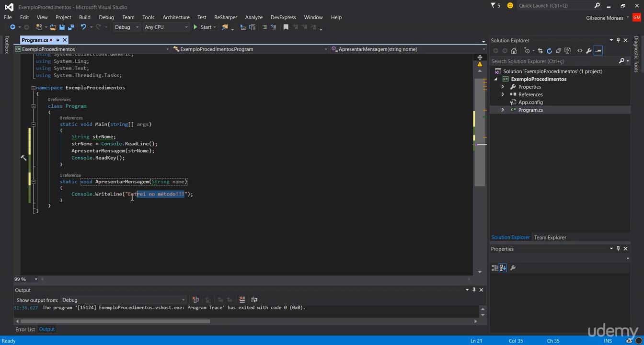Open the Debug configuration dropdown

[126, 27]
